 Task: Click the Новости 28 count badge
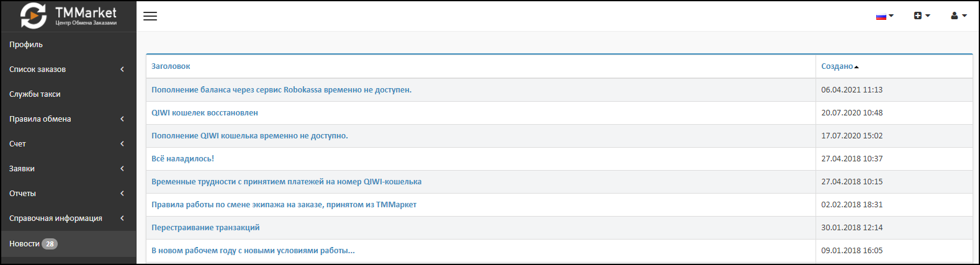[50, 244]
